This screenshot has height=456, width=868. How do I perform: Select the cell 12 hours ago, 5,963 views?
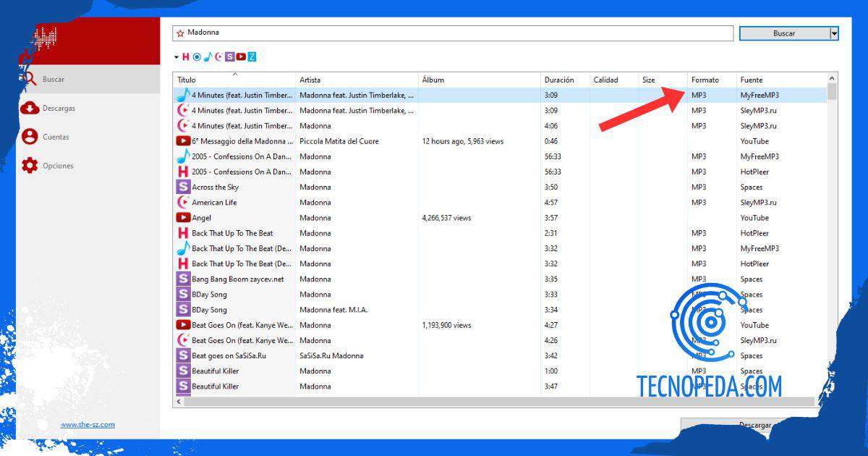click(463, 141)
